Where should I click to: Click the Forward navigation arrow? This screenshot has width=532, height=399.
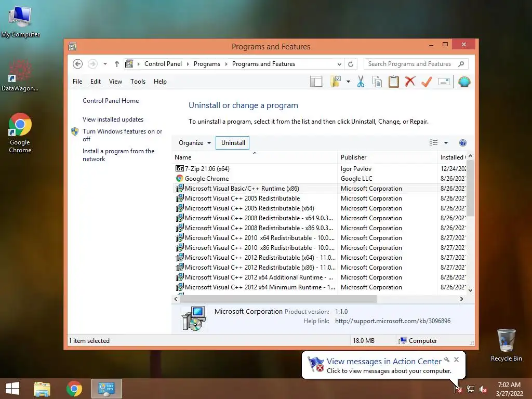[92, 64]
